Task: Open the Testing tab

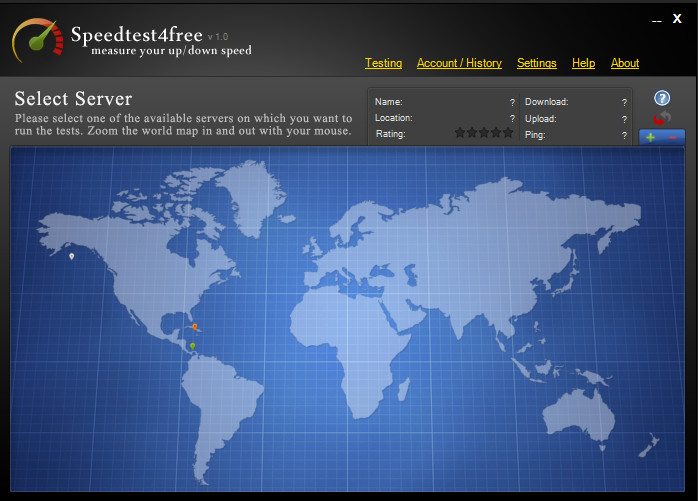Action: pyautogui.click(x=383, y=63)
